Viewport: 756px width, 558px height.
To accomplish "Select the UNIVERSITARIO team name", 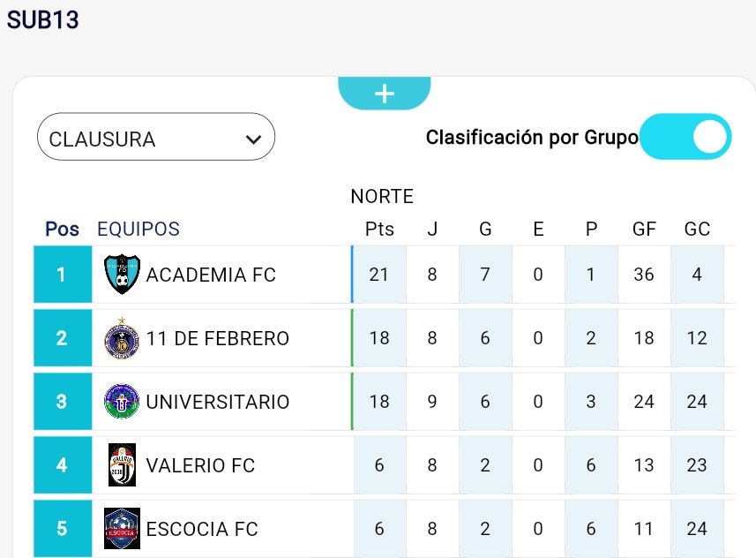I will pyautogui.click(x=218, y=403).
